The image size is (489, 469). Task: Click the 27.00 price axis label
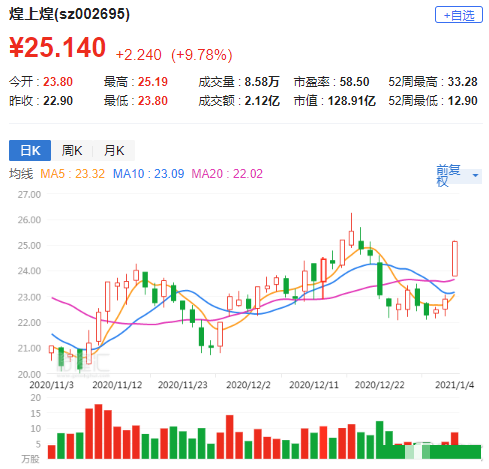click(29, 194)
